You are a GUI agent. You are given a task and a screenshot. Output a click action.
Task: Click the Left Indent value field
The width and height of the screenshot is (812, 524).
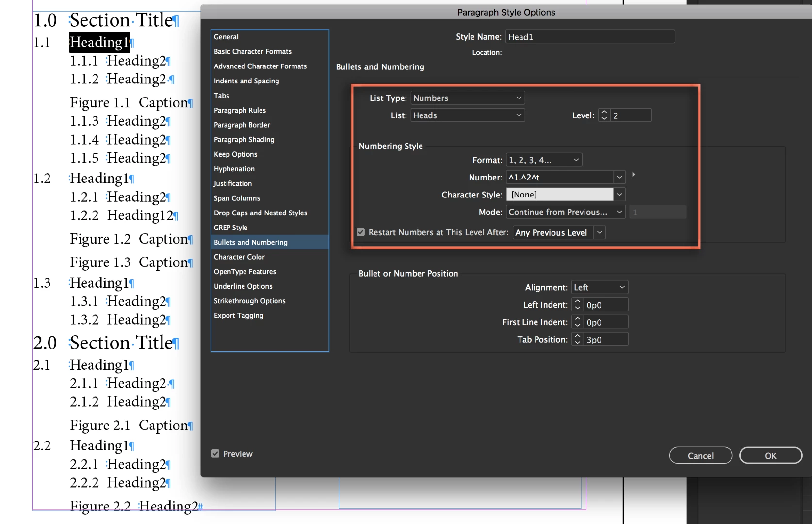606,305
